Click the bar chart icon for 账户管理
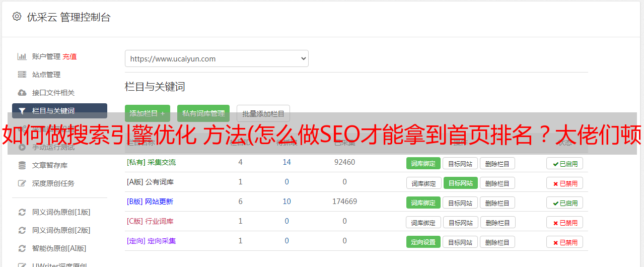 pos(22,56)
